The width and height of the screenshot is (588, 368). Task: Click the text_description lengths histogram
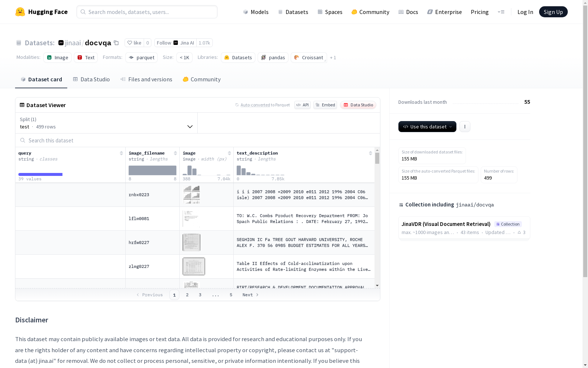[261, 170]
